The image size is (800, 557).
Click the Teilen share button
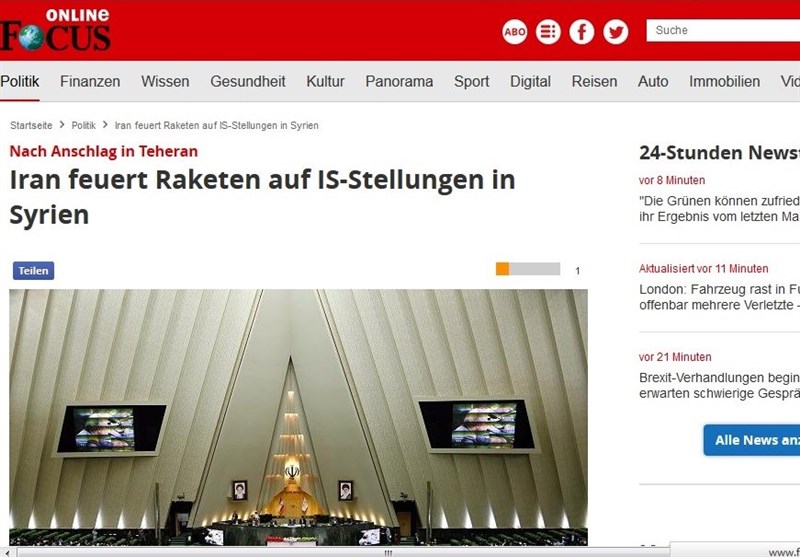point(33,271)
